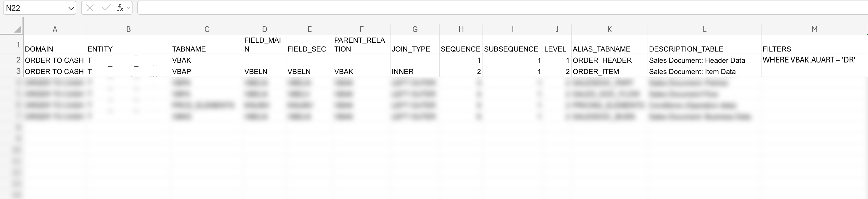Click the Name Box showing N22

[x=34, y=8]
